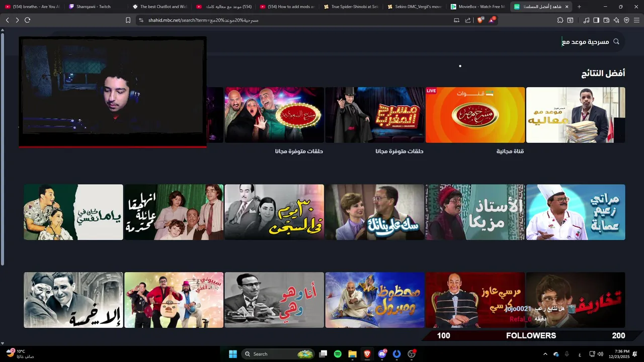Open the محظوظ ومبروك thumbnail
Viewport: 644px width, 362px height.
375,300
